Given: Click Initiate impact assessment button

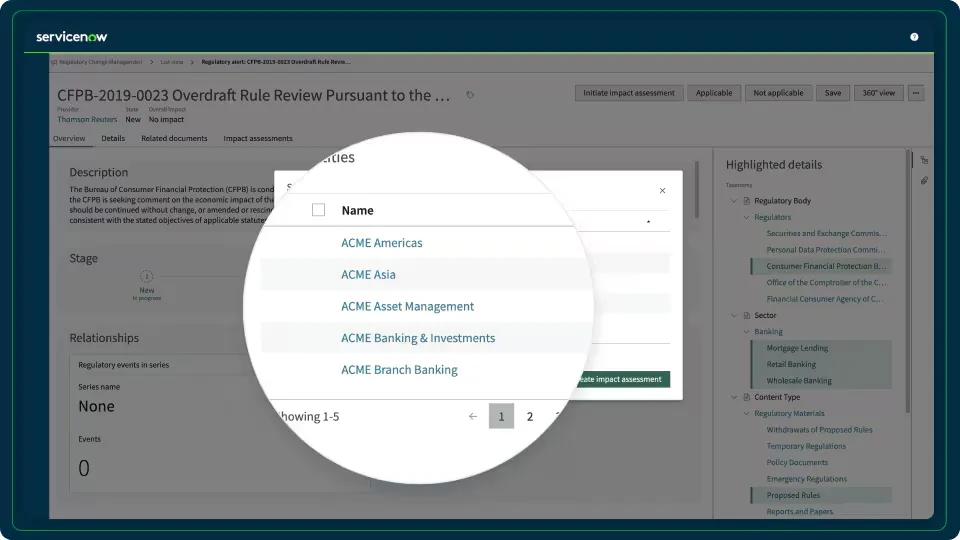Looking at the screenshot, I should (x=629, y=93).
